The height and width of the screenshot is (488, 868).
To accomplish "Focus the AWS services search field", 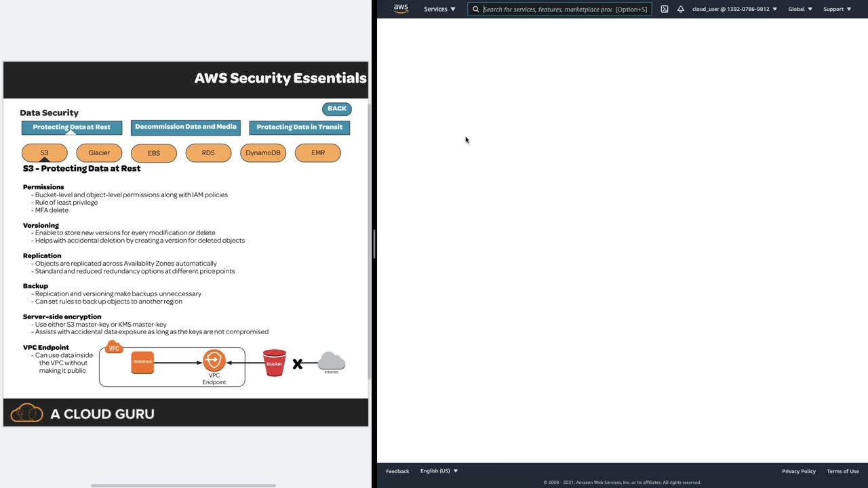I will click(559, 9).
